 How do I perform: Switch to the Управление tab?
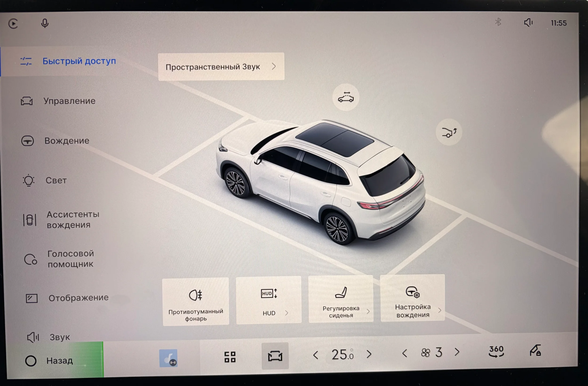click(x=58, y=101)
